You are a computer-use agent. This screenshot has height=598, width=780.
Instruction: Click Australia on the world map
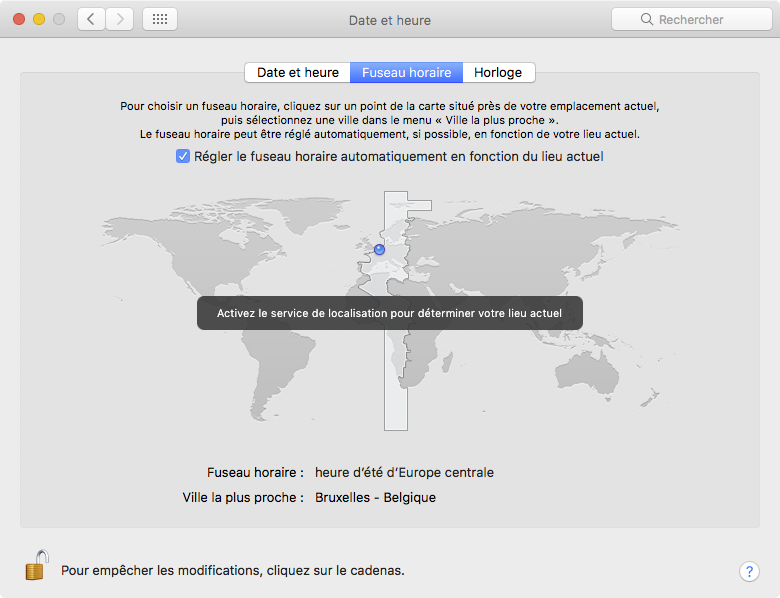click(x=589, y=373)
